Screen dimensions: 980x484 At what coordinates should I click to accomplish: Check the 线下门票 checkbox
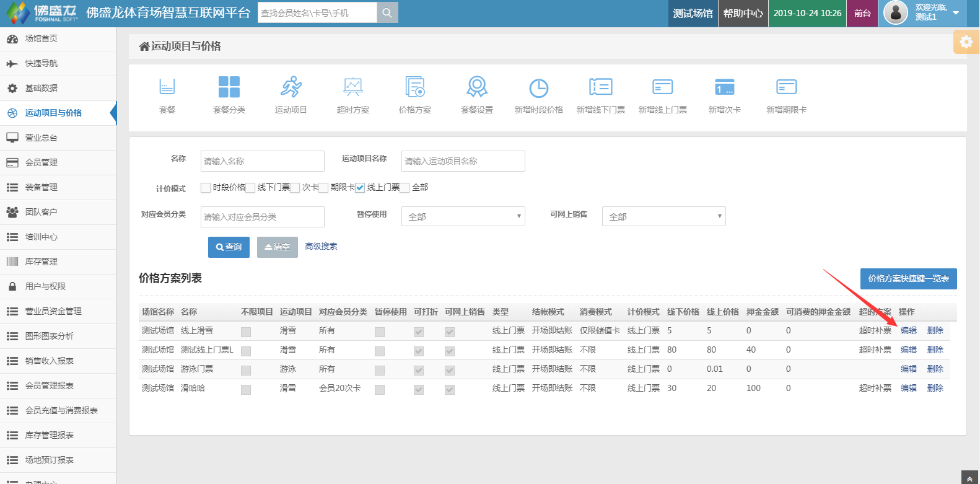(x=250, y=188)
